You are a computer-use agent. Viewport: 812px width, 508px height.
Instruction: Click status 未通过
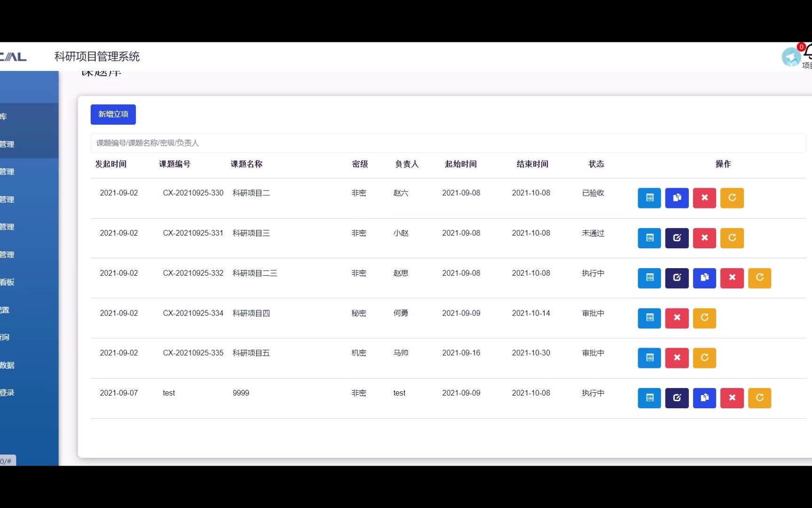(593, 233)
